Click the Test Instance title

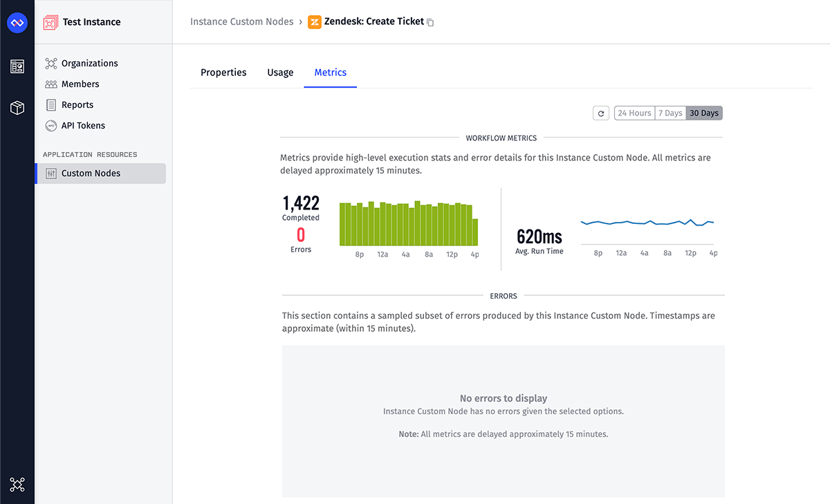pos(91,22)
